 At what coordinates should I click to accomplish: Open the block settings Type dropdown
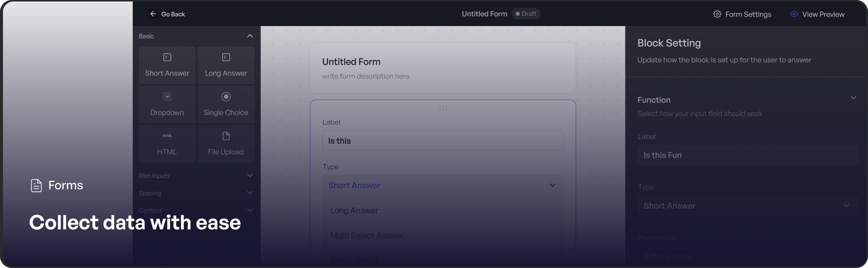(747, 206)
